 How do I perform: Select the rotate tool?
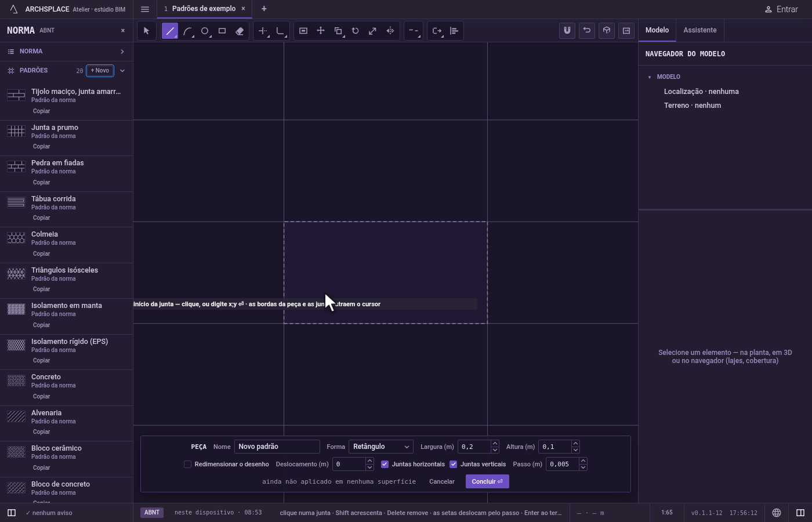click(x=356, y=31)
